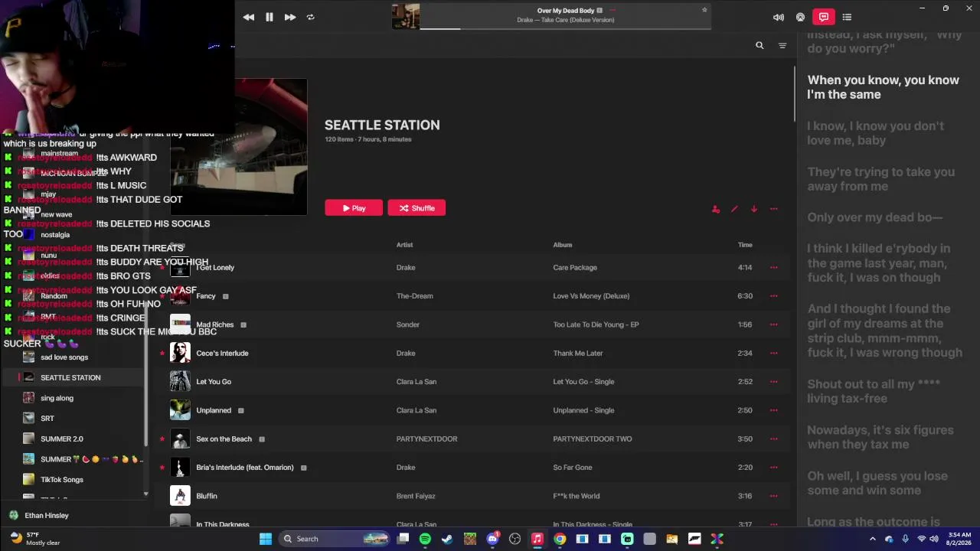This screenshot has height=551, width=980.
Task: Jump to lyric 'Nowadays, it's six figures'
Action: point(879,437)
